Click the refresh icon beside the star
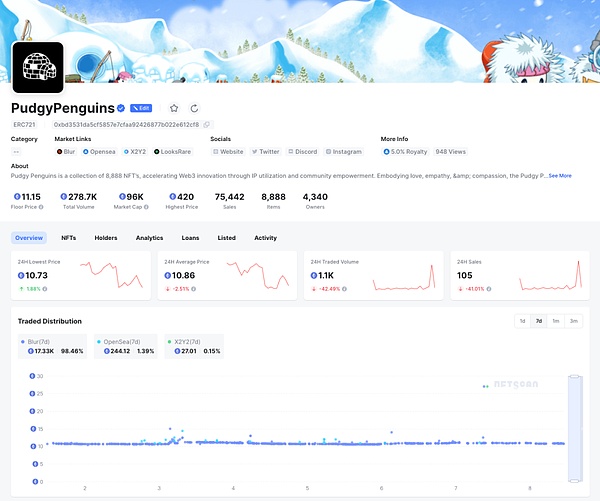 click(x=194, y=108)
